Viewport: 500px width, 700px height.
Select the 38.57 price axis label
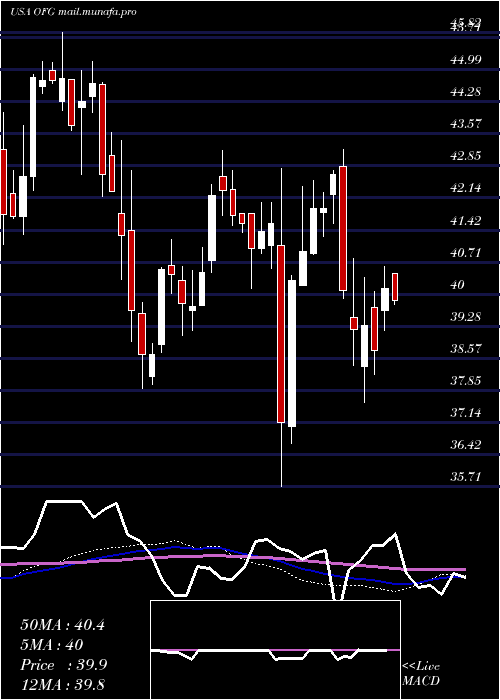click(466, 349)
